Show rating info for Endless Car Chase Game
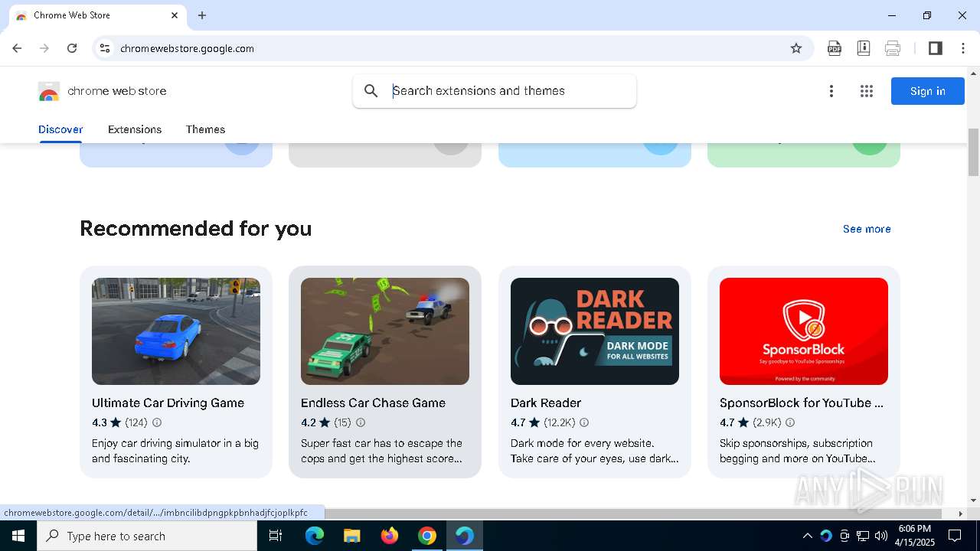 (x=361, y=422)
